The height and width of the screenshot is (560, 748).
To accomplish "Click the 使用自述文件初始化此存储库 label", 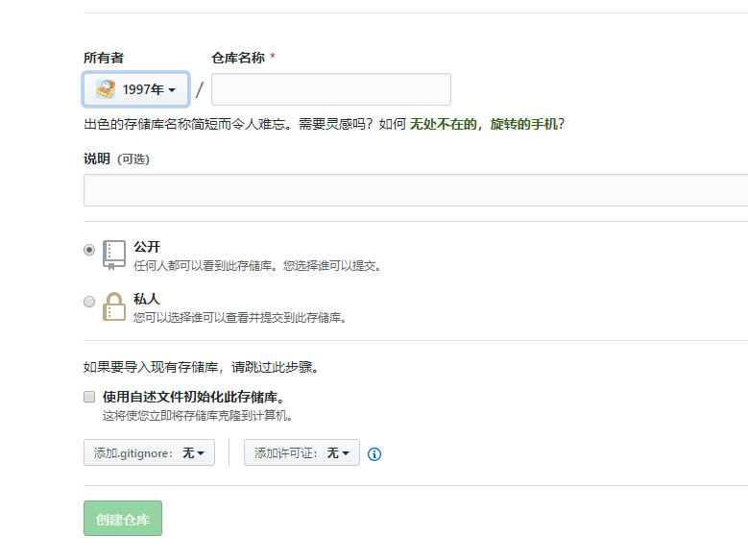I will tap(193, 397).
